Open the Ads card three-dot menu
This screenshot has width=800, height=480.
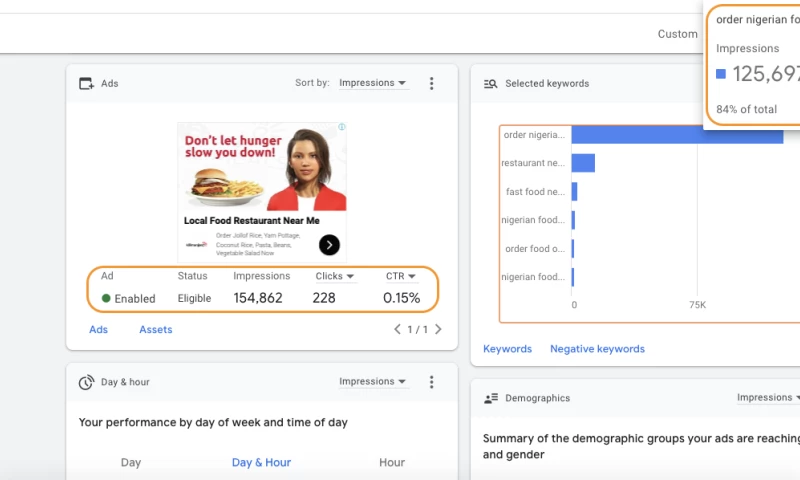click(x=432, y=83)
